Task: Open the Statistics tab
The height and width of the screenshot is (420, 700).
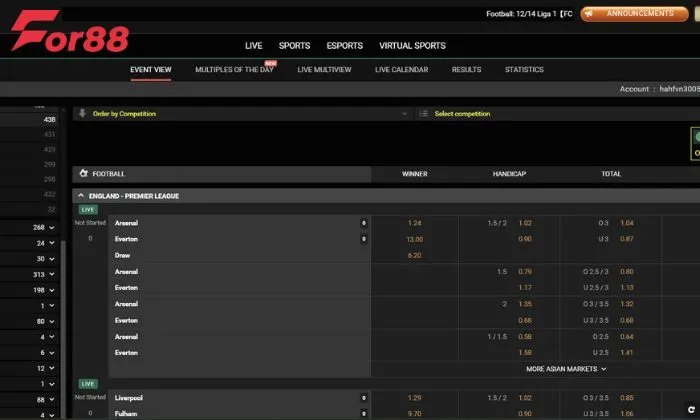Action: pyautogui.click(x=524, y=70)
